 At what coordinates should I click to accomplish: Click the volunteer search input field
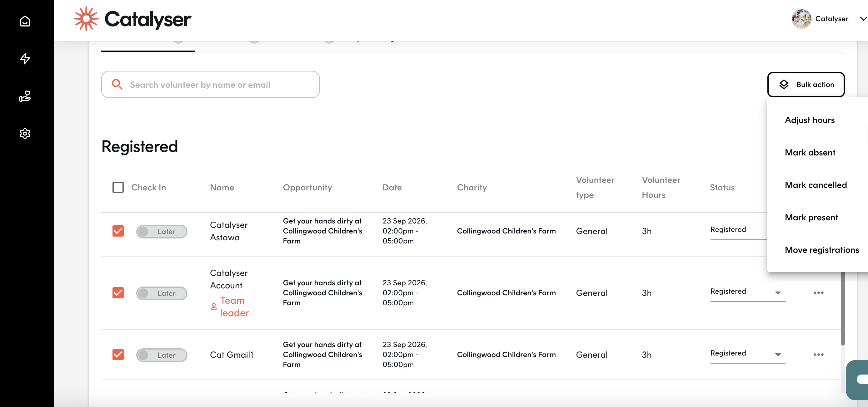(211, 85)
